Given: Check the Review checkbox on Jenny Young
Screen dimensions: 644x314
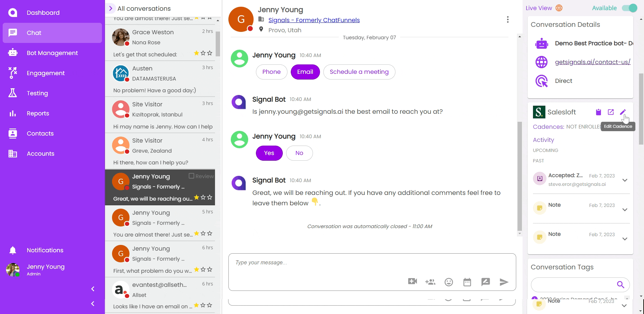Looking at the screenshot, I should [192, 176].
